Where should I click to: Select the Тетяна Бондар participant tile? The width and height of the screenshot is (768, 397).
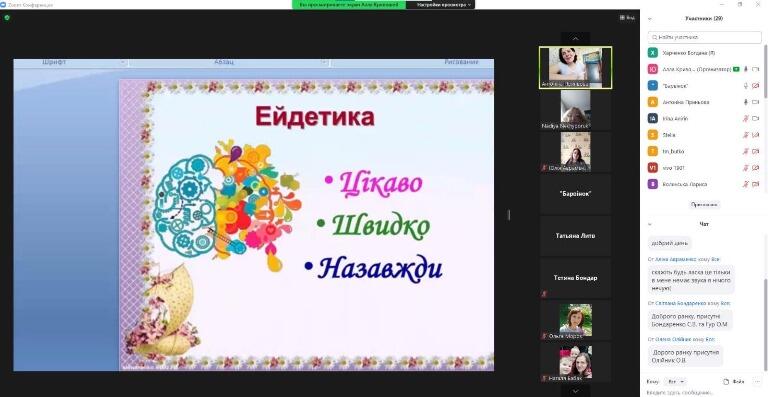pyautogui.click(x=576, y=278)
